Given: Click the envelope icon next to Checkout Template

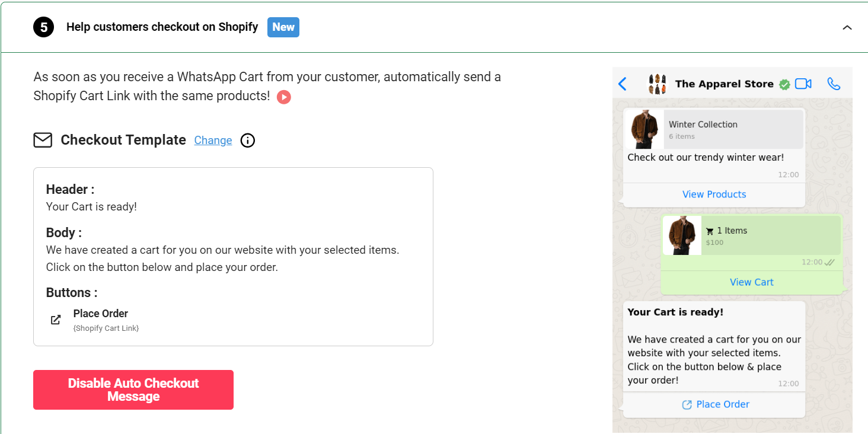Looking at the screenshot, I should [42, 140].
